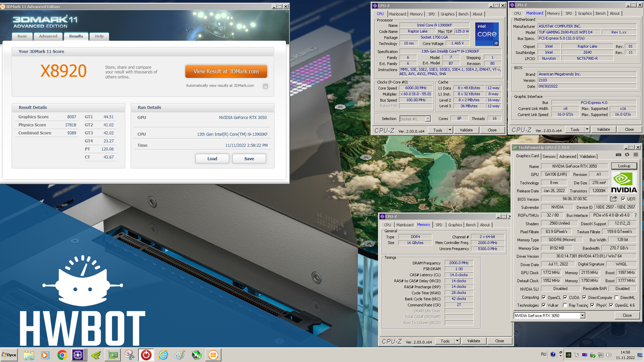Click the Intel Core i9 logo in CPU-Z
The image size is (644, 362).
(x=487, y=34)
